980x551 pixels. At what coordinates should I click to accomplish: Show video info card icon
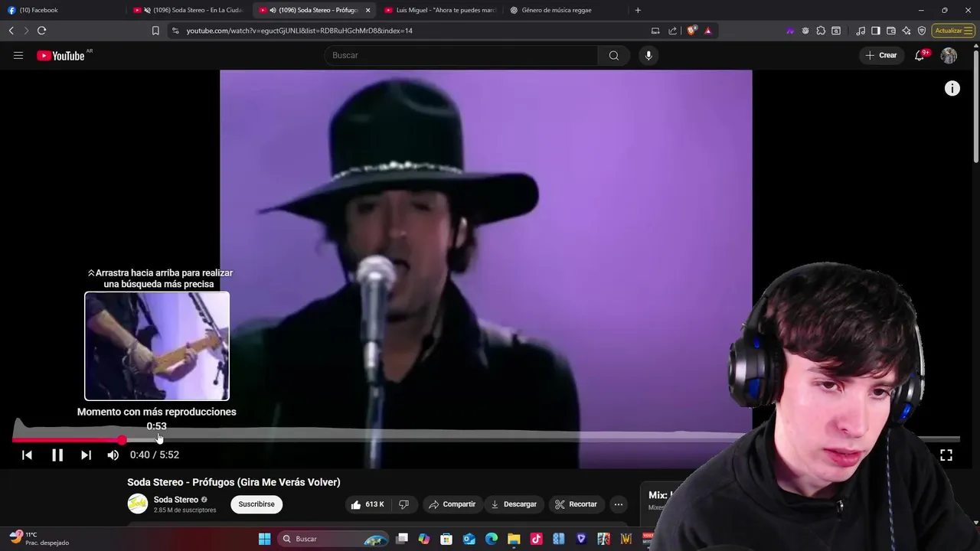[952, 89]
